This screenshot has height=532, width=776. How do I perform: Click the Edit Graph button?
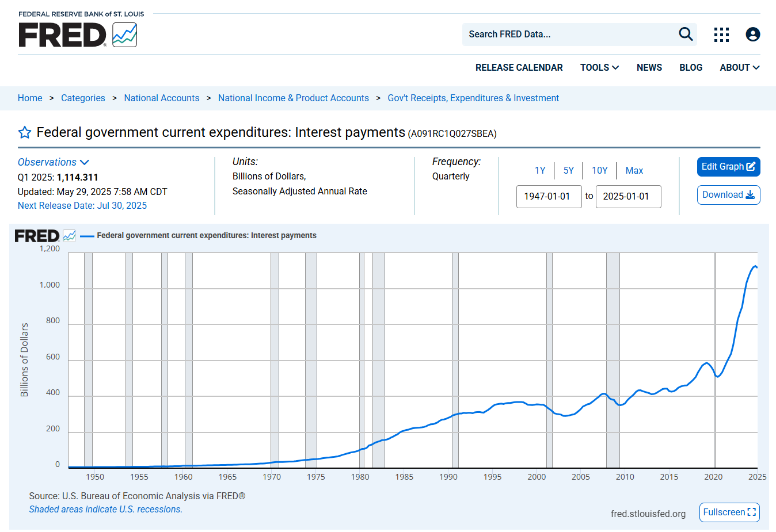[x=728, y=167]
